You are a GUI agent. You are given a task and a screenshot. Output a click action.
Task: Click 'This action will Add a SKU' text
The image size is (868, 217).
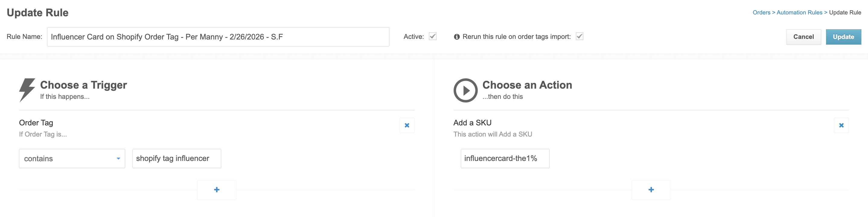pyautogui.click(x=493, y=134)
